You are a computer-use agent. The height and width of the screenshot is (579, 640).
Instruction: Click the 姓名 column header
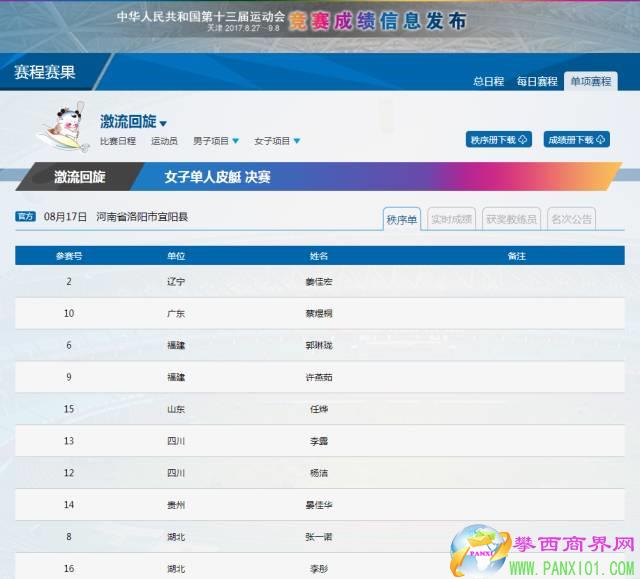(x=319, y=256)
